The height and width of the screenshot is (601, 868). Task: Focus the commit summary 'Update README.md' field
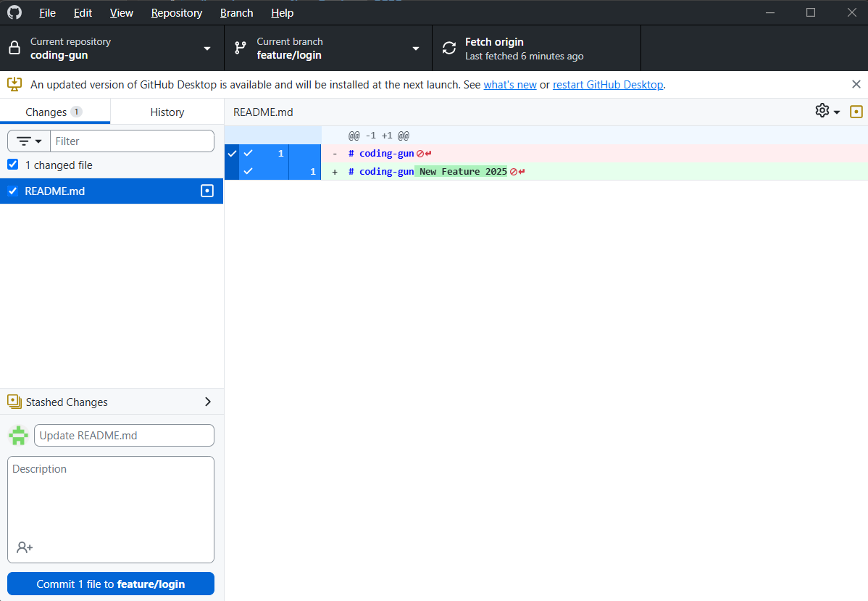(124, 436)
